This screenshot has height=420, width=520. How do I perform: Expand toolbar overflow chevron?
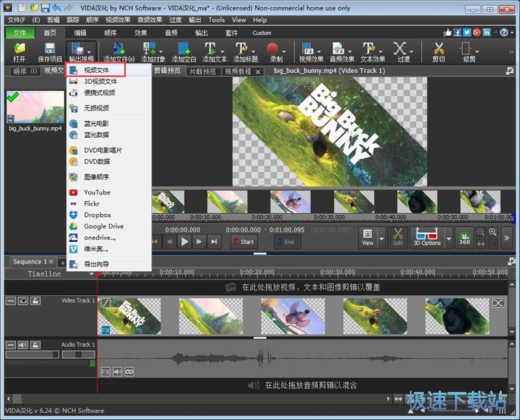[x=511, y=52]
